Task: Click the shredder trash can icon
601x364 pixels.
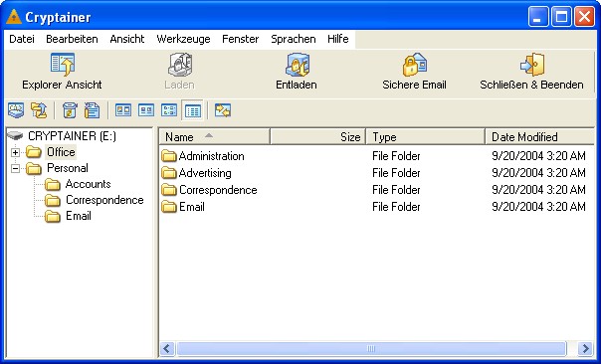Action: pyautogui.click(x=69, y=110)
